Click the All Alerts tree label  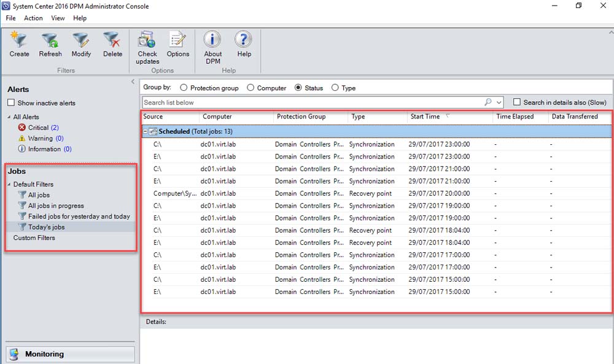26,117
